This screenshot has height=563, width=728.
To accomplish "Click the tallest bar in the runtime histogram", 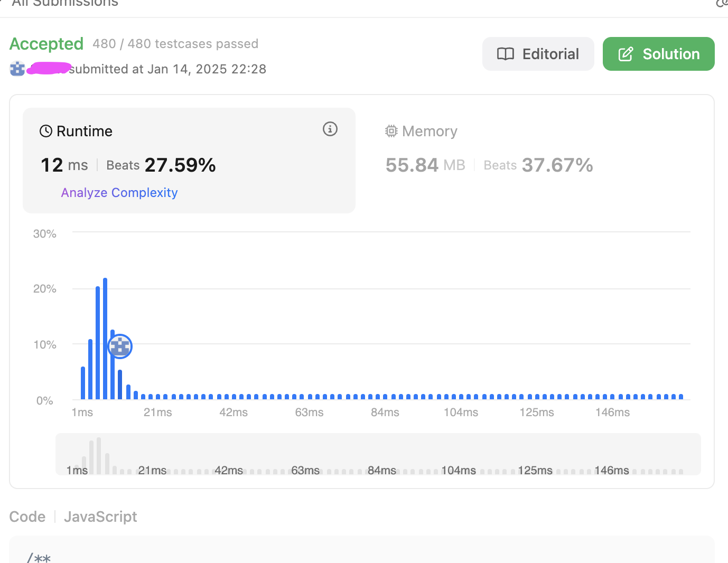I will [x=105, y=339].
